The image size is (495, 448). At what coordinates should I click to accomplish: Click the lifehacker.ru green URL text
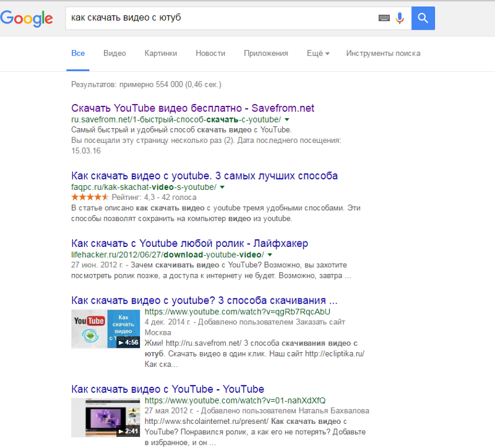point(168,255)
